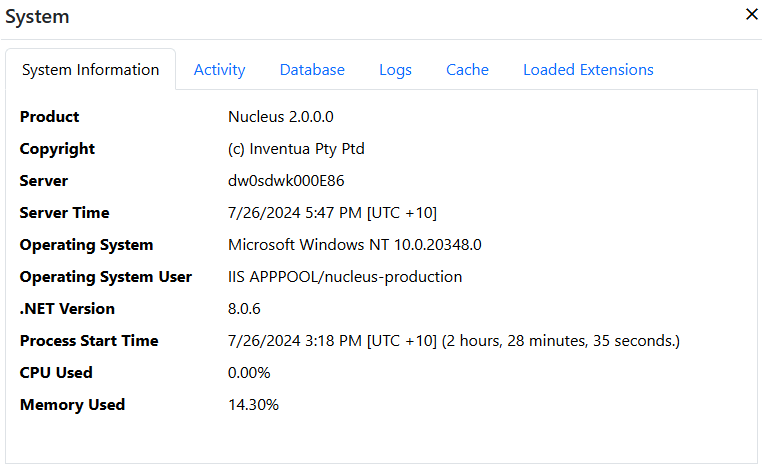
Task: Open the Database tab
Action: [x=312, y=70]
